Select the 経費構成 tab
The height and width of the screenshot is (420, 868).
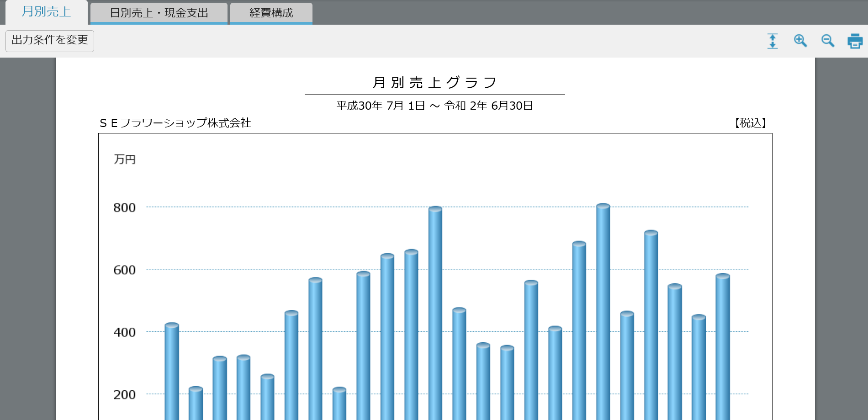click(x=271, y=13)
